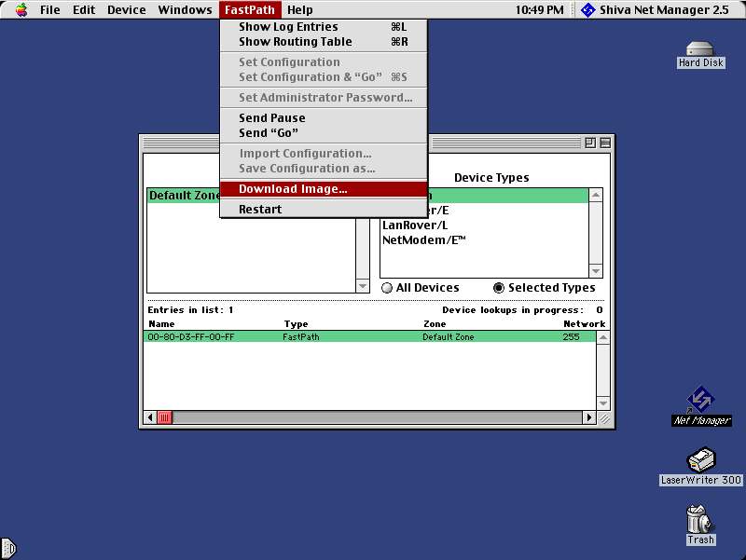746x560 pixels.
Task: Choose Download Image… from FastPath menu
Action: (293, 189)
